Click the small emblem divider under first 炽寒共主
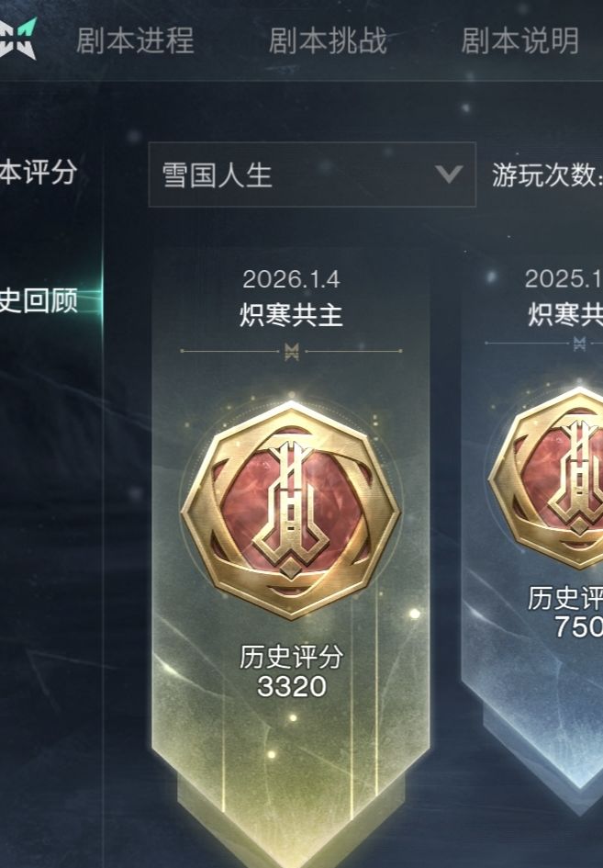Screen dimensions: 603x868 point(292,351)
